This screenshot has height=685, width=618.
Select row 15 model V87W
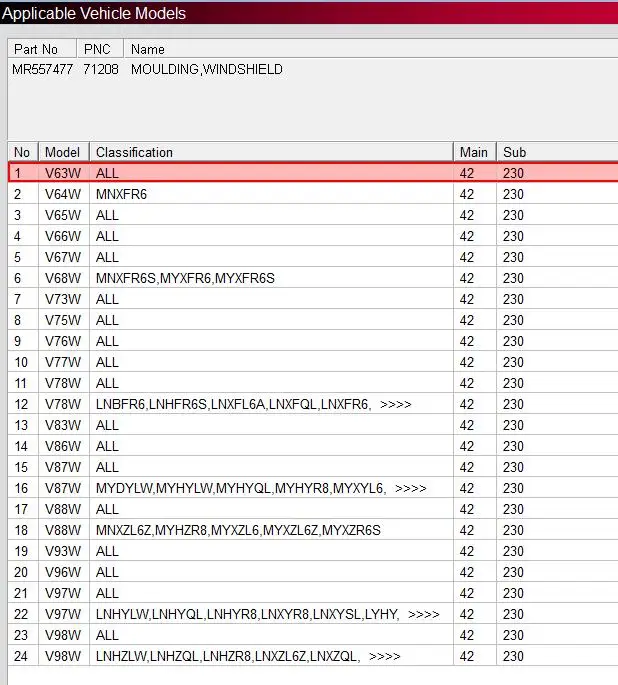[x=63, y=467]
